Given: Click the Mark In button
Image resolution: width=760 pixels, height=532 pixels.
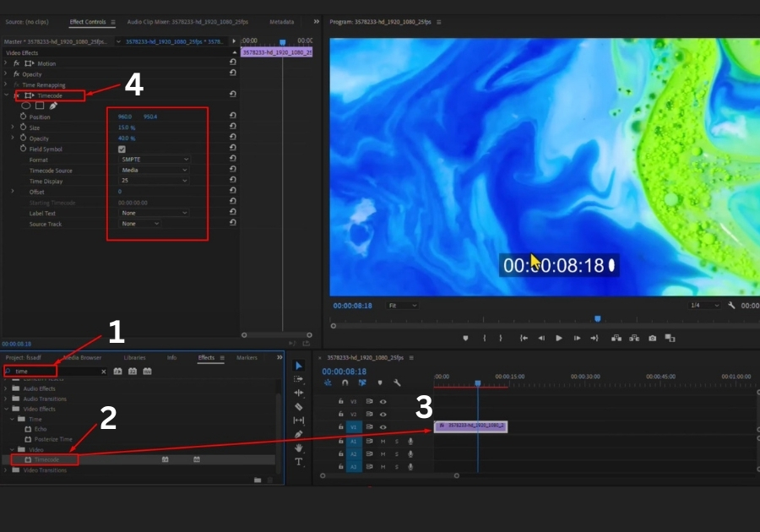Looking at the screenshot, I should (484, 338).
